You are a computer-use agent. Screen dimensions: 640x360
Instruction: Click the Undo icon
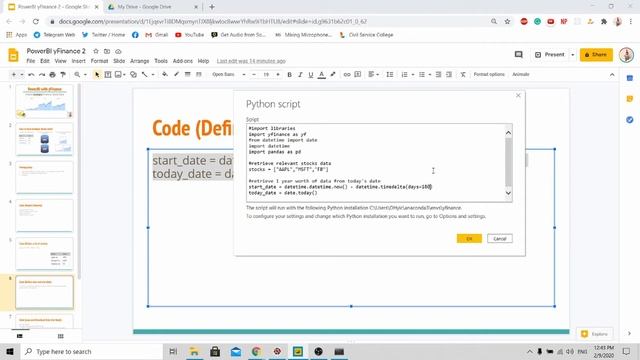(x=31, y=75)
